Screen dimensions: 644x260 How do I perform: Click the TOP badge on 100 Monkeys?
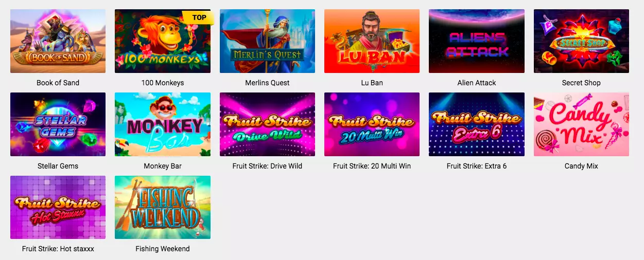pyautogui.click(x=198, y=17)
